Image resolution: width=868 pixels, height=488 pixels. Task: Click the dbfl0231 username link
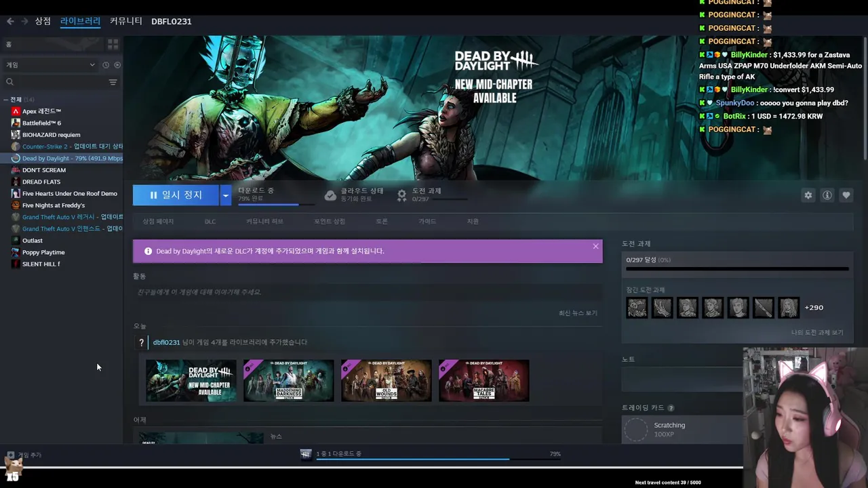(x=166, y=343)
